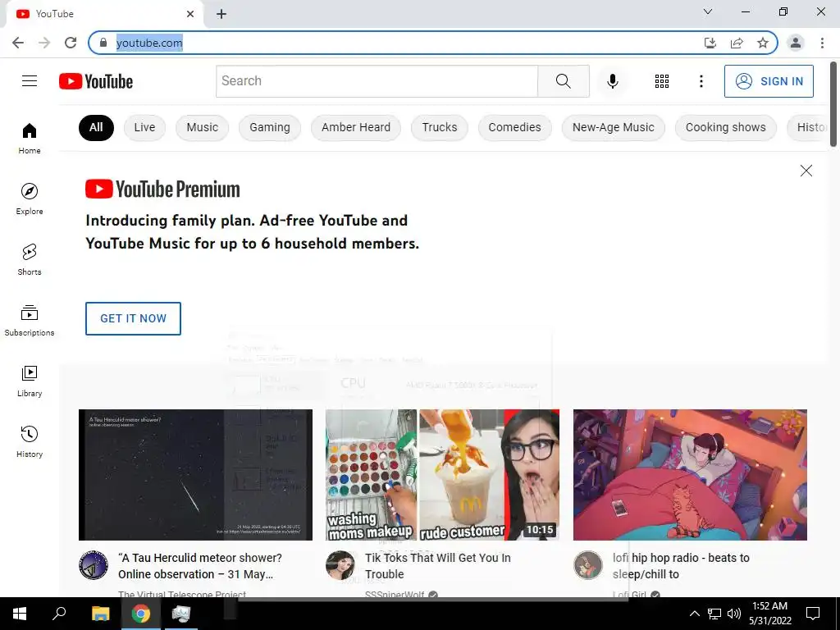Close the YouTube browser tab

click(x=190, y=14)
